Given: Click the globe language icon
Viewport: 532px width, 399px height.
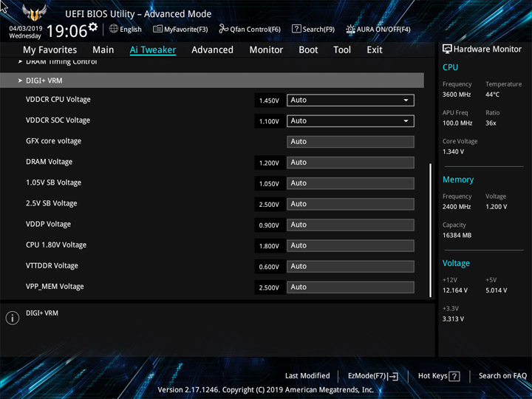Looking at the screenshot, I should pyautogui.click(x=114, y=29).
